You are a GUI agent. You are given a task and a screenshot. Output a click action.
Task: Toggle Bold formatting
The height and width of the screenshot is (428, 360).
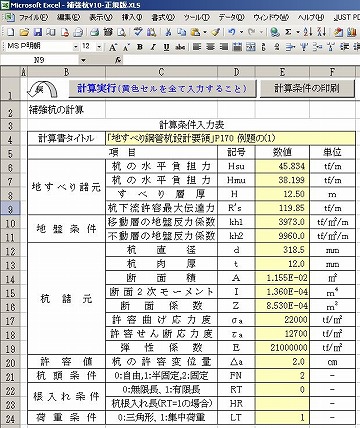coord(140,47)
